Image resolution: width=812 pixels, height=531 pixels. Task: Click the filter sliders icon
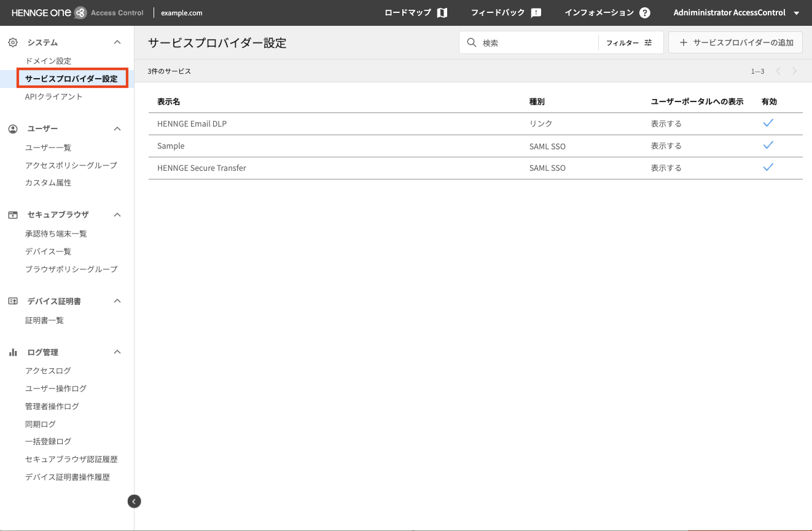[x=648, y=42]
